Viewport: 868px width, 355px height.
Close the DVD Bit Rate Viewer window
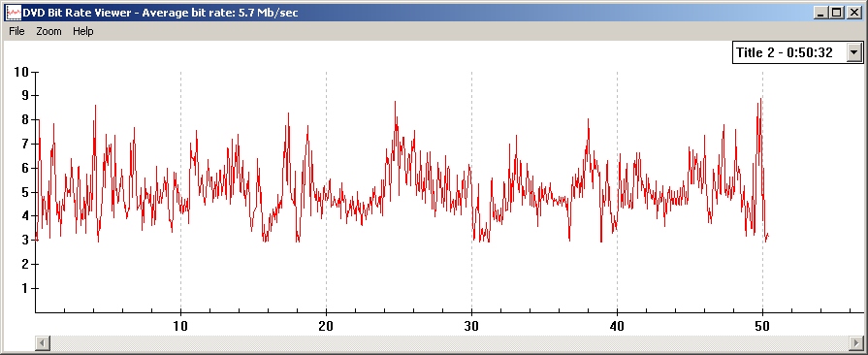(853, 13)
